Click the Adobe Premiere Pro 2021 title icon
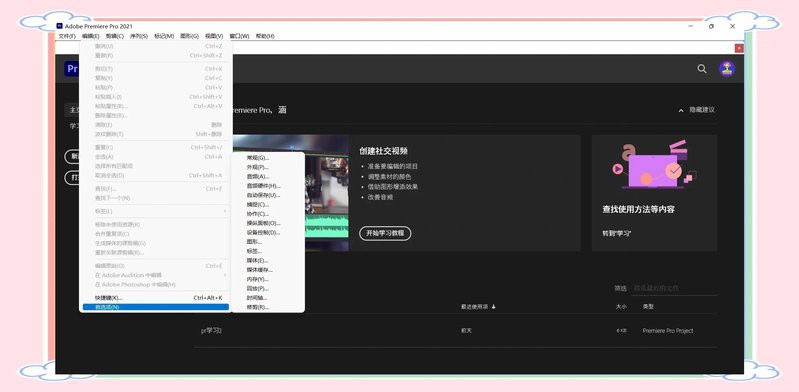The width and height of the screenshot is (799, 392). [x=60, y=26]
